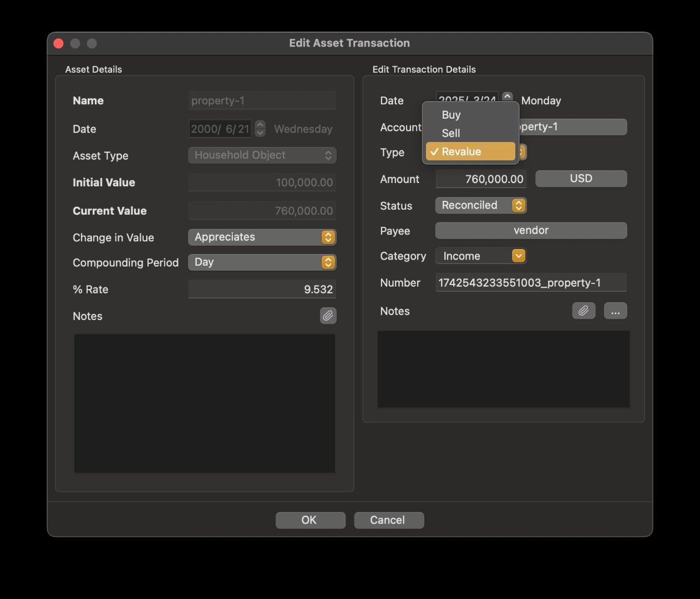Viewport: 700px width, 599px height.
Task: Click the red close window button
Action: click(x=58, y=43)
